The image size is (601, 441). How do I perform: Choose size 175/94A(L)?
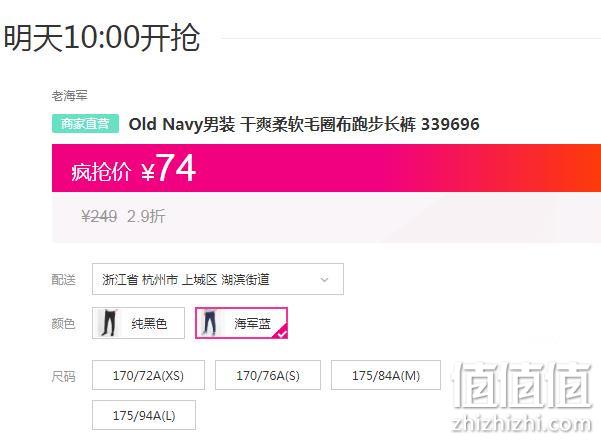pos(144,415)
